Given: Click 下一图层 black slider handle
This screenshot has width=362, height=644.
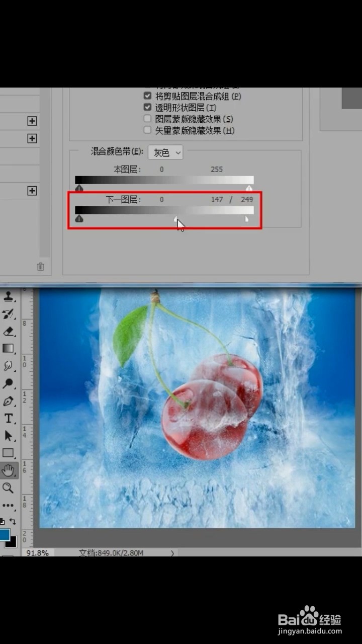Looking at the screenshot, I should pyautogui.click(x=79, y=218).
